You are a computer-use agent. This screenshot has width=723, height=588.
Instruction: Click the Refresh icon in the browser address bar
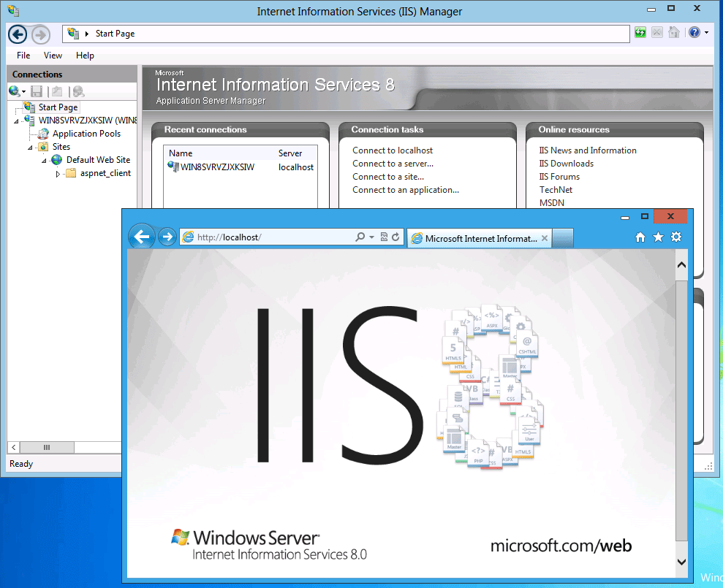click(x=396, y=237)
